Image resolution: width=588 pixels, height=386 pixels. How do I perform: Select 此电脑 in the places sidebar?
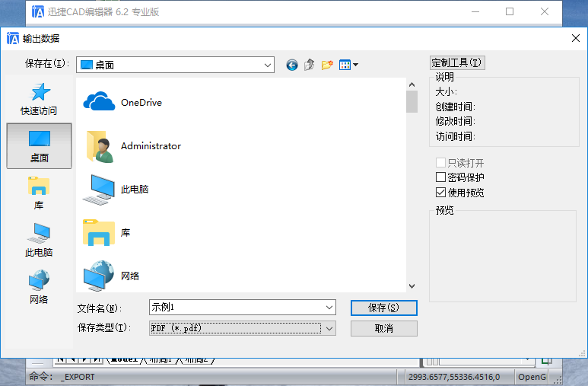coord(39,240)
